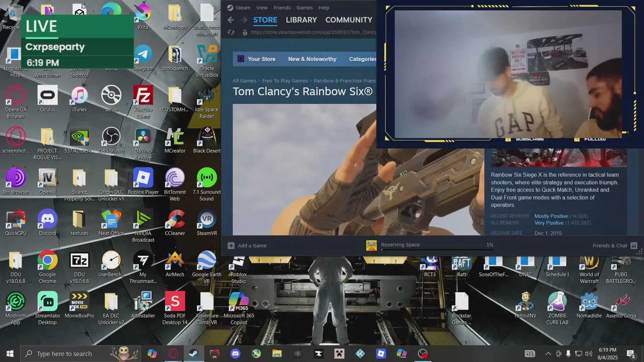Open the Blockbench desktop shortcut
644x362 pixels.
coord(175,58)
